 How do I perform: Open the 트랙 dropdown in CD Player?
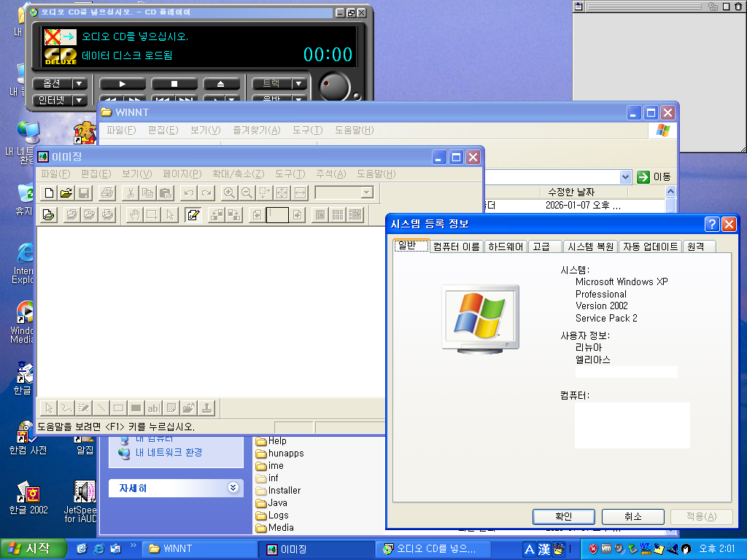pyautogui.click(x=279, y=84)
